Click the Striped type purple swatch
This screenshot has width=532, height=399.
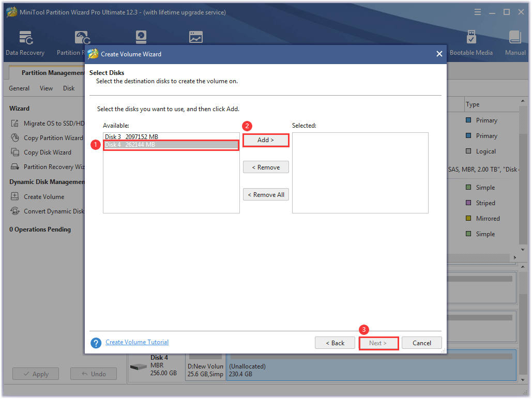(468, 203)
